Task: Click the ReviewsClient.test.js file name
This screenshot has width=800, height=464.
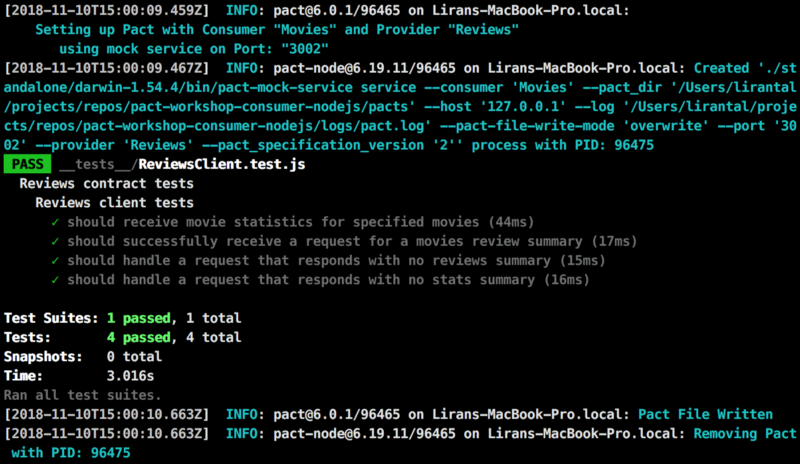Action: pyautogui.click(x=222, y=164)
